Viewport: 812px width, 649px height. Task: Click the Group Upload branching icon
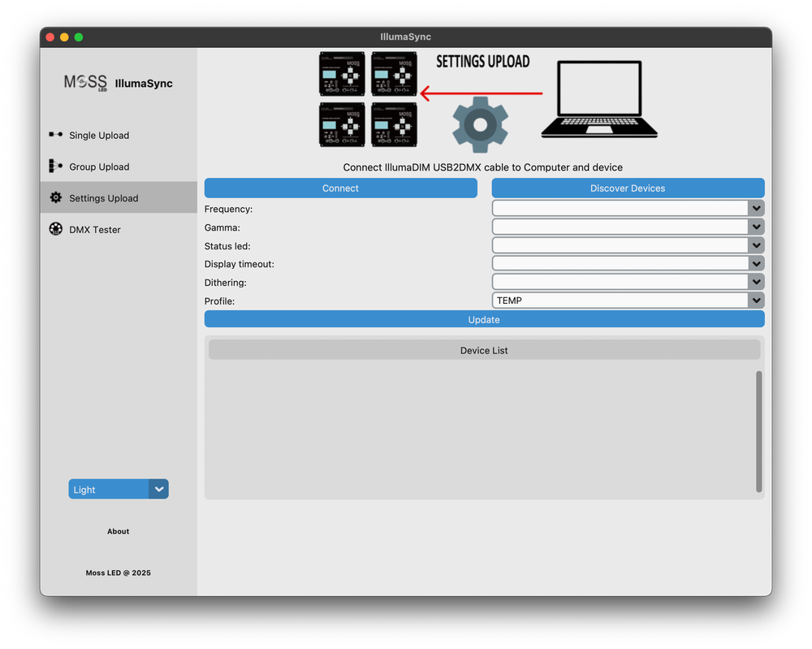tap(55, 167)
